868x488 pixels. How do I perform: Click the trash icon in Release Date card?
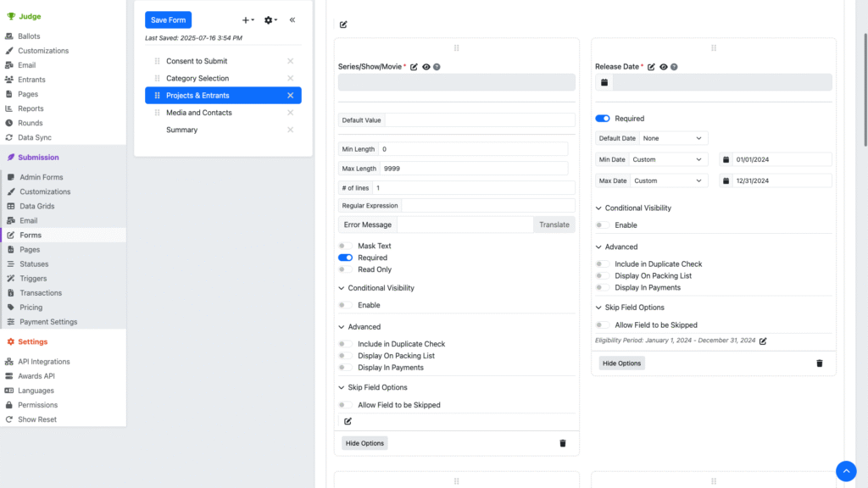coord(819,363)
